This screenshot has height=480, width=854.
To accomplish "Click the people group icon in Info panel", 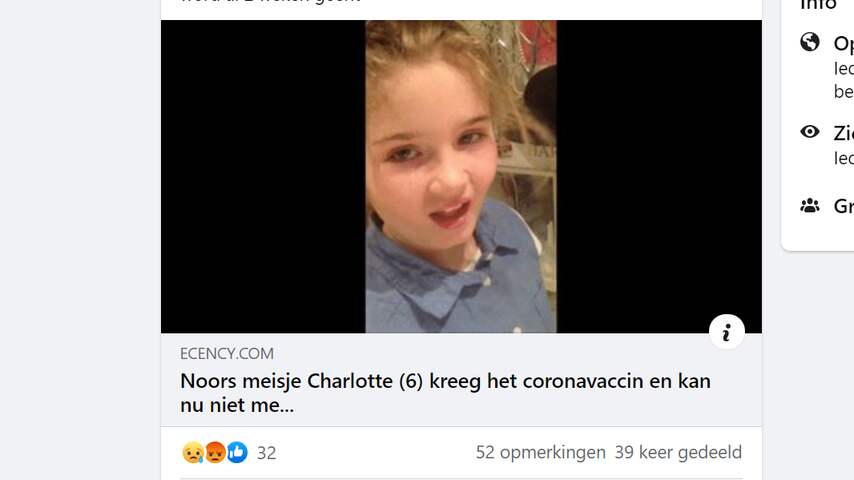I will pos(810,205).
